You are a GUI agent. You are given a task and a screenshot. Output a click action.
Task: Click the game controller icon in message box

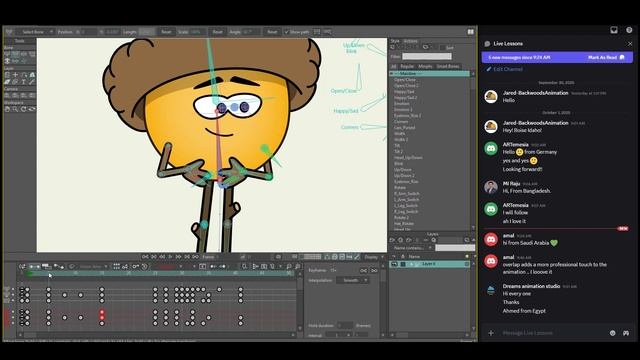click(626, 333)
